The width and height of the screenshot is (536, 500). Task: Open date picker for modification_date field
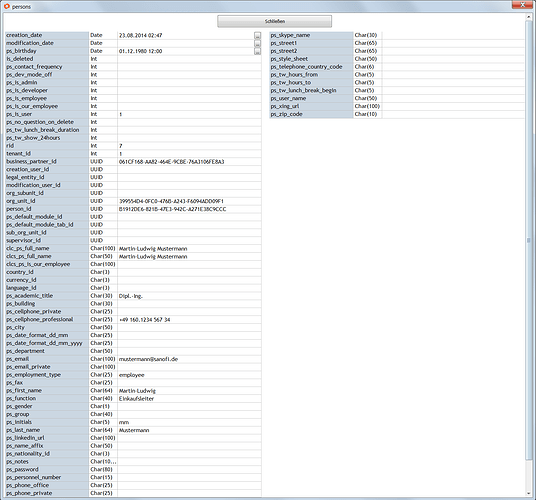pos(257,43)
